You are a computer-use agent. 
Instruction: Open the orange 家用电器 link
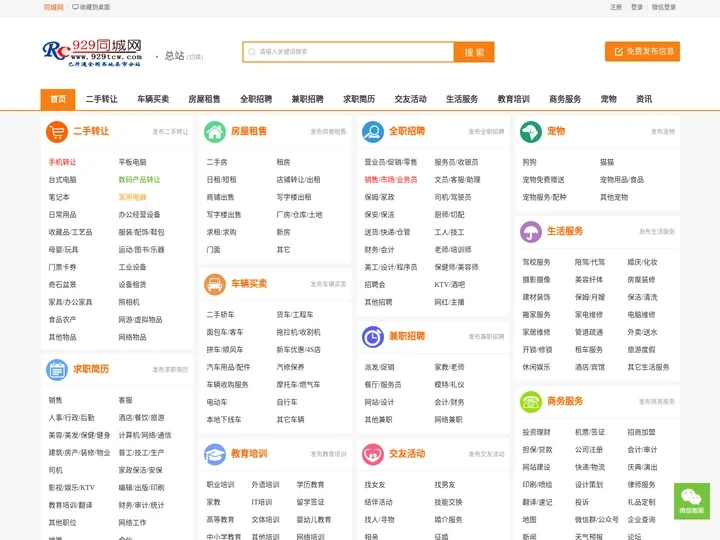point(132,197)
